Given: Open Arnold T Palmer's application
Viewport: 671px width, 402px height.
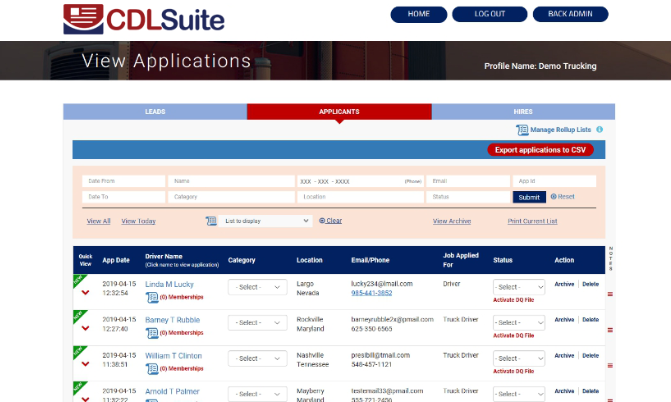Looking at the screenshot, I should coord(172,391).
